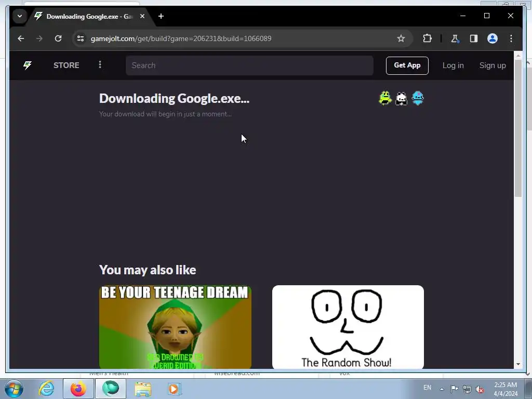
Task: Open the Be Your Teenage Dream game thumbnail
Action: (x=175, y=327)
